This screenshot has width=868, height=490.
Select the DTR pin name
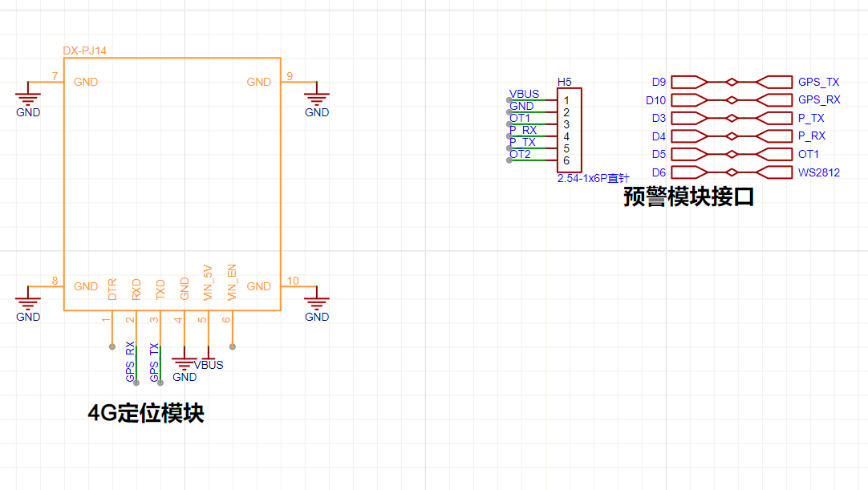(112, 289)
